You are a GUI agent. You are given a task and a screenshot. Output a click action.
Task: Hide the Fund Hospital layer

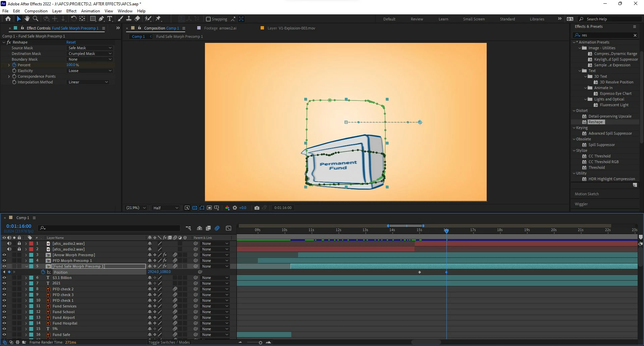(4, 323)
